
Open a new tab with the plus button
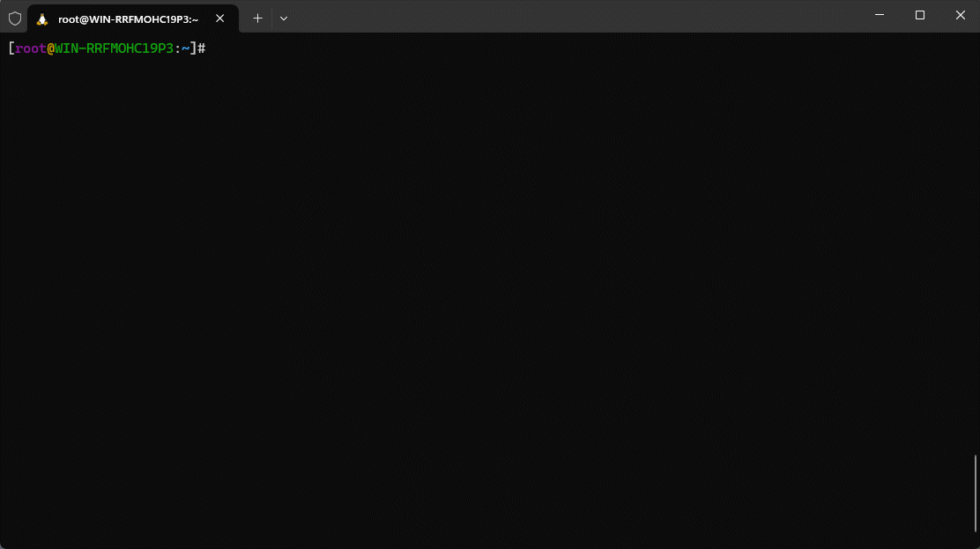(257, 18)
